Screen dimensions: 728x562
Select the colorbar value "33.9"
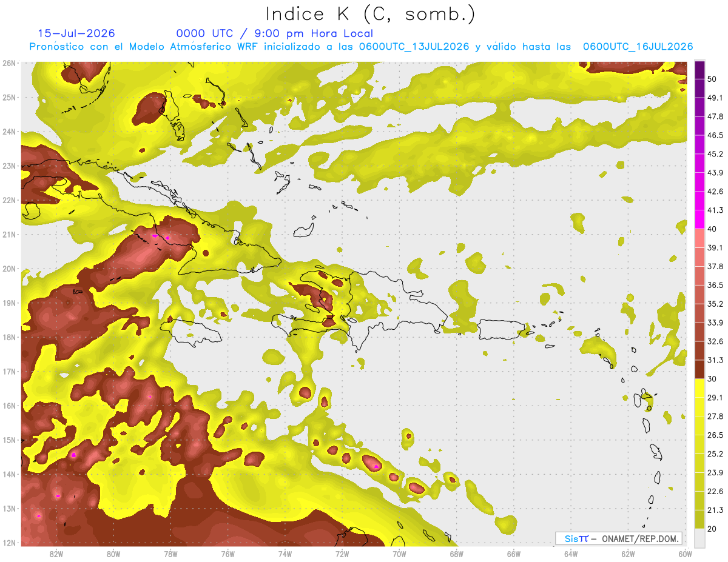coord(715,323)
